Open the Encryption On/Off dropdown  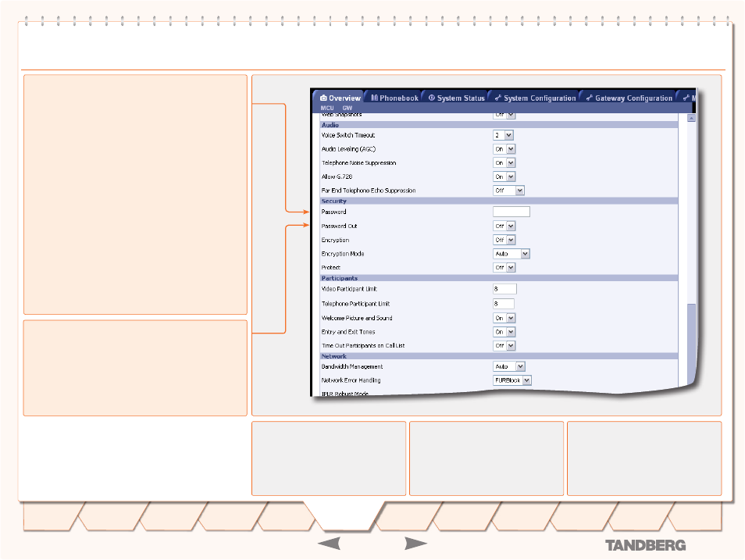(x=504, y=240)
